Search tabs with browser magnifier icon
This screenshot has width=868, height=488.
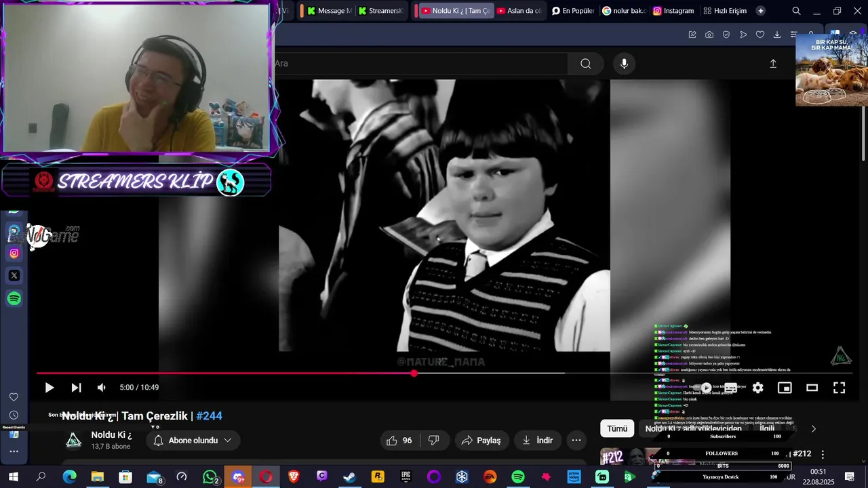pyautogui.click(x=797, y=11)
